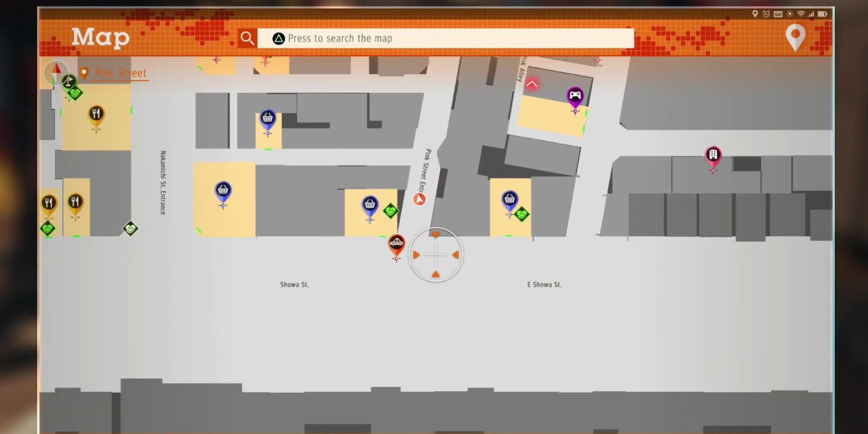Click the battery icon in status bar

tap(822, 14)
